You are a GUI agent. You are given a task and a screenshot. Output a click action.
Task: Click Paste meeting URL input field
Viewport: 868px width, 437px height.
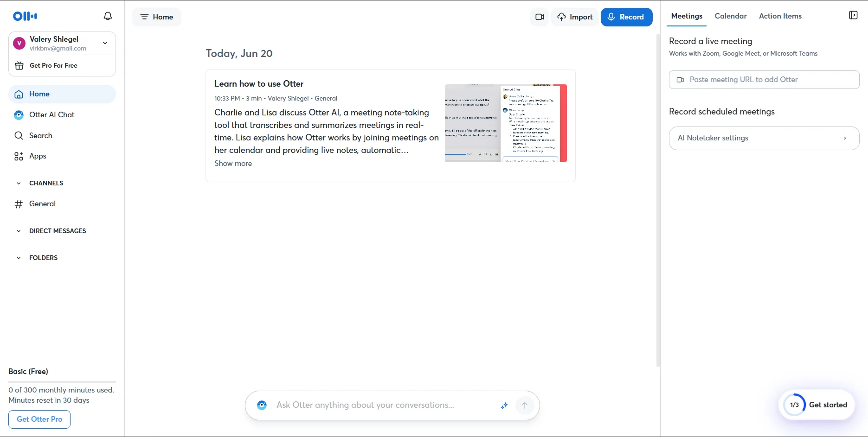764,80
